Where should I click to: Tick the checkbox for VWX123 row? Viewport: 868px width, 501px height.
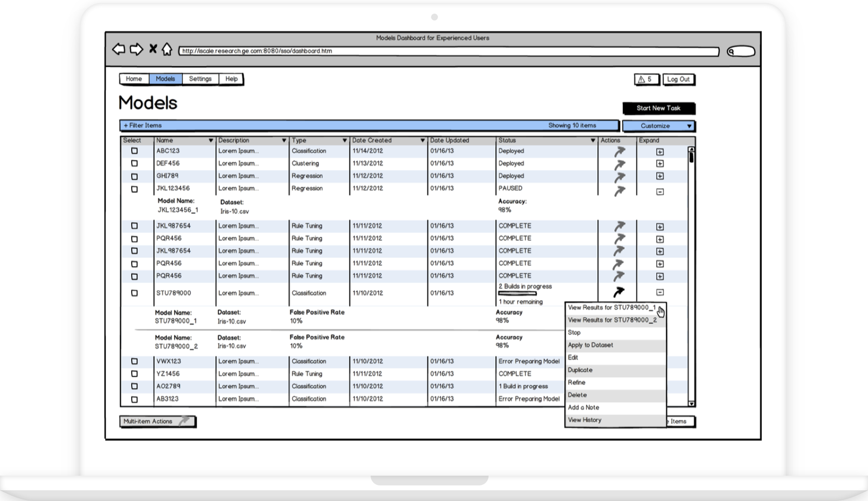tap(135, 361)
